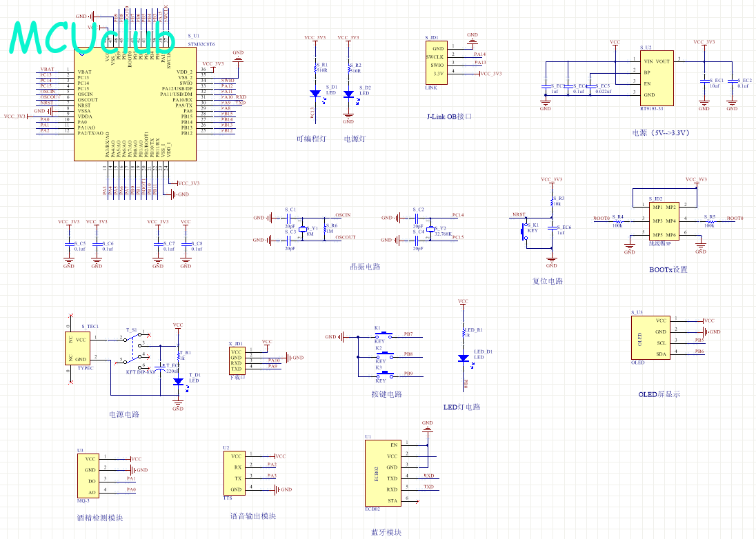Click the S_JD2 BOOT jumper header
Viewport: 756px width, 539px height.
[x=663, y=221]
